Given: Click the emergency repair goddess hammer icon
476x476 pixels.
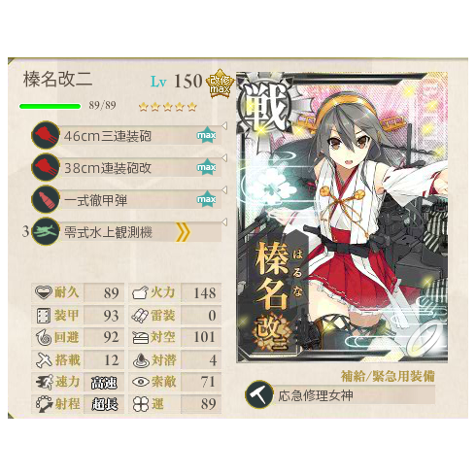Looking at the screenshot, I should pyautogui.click(x=259, y=394).
